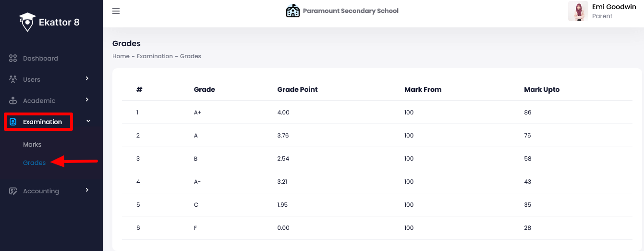Click the Ekattor 8 logo icon

(x=27, y=22)
